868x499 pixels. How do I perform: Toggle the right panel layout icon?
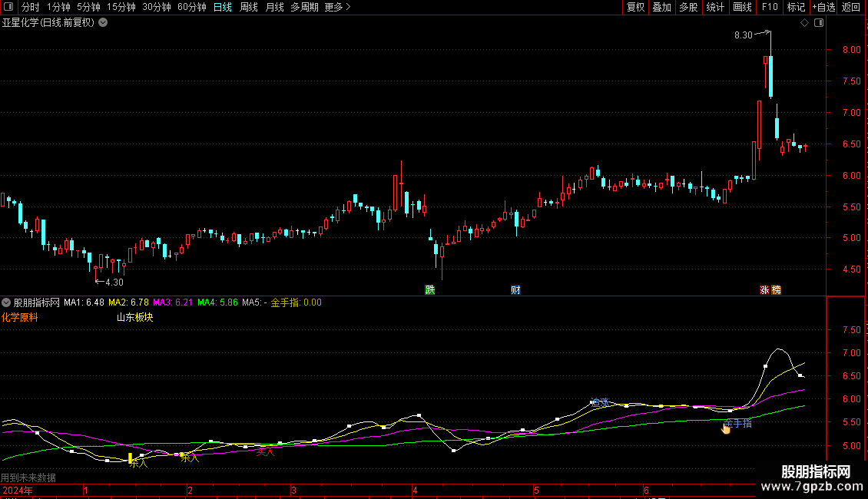(x=819, y=23)
